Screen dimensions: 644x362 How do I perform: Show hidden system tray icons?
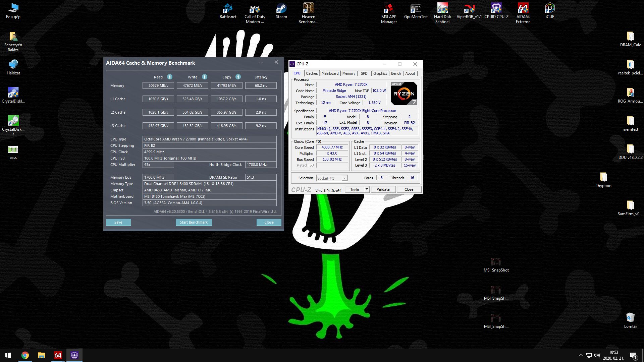tap(581, 355)
